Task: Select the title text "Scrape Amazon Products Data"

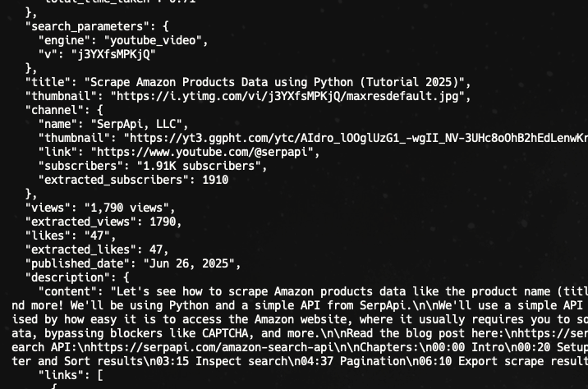Action: pyautogui.click(x=179, y=82)
